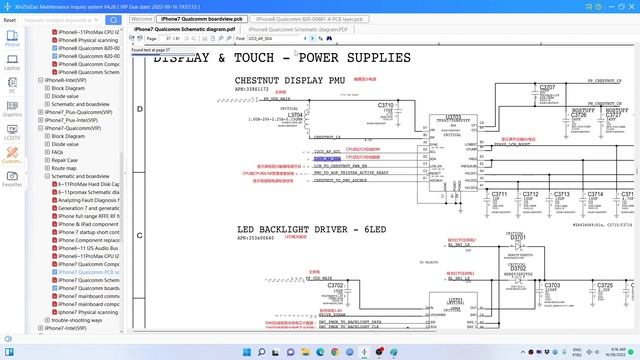Launch Microsoft Edge from taskbar
The width and height of the screenshot is (640, 360).
click(x=320, y=352)
